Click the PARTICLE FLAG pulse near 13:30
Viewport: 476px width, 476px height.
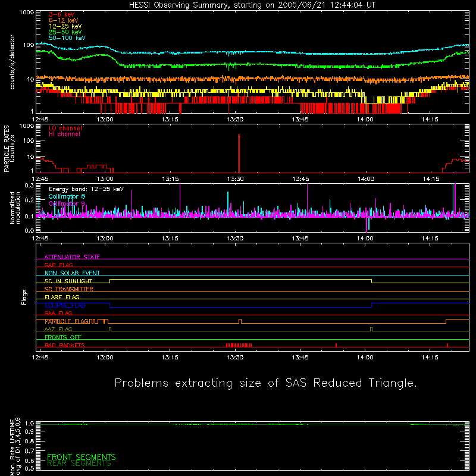click(x=240, y=321)
